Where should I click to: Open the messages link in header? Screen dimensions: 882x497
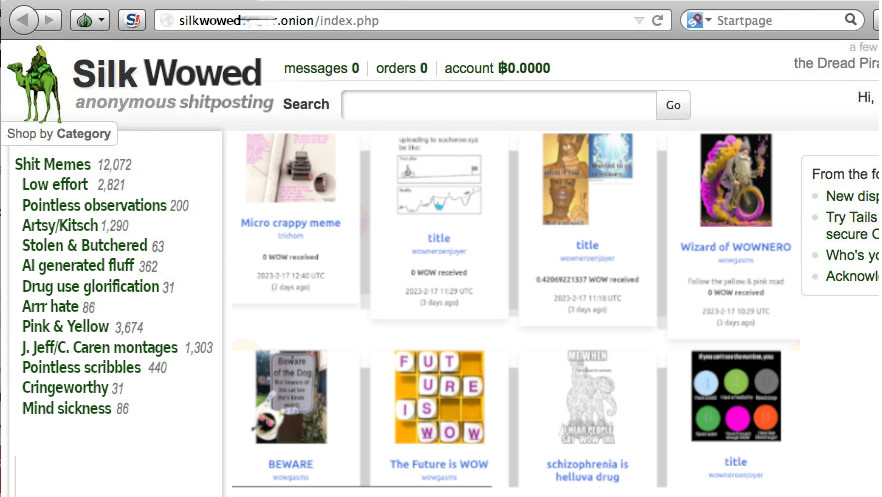321,68
